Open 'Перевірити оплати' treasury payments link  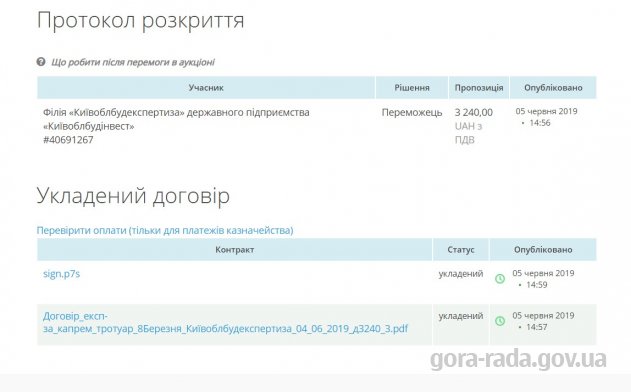click(x=165, y=230)
